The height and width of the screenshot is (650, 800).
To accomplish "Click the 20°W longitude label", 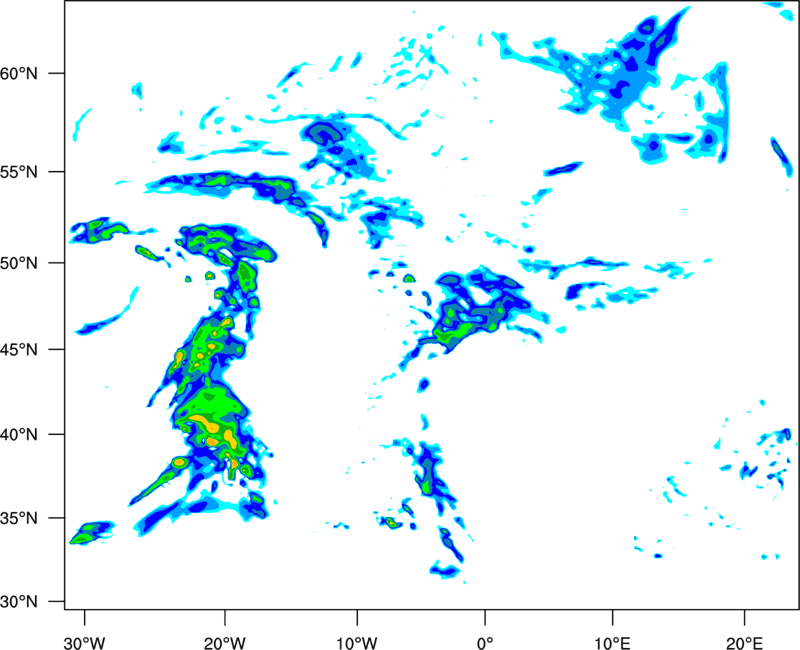I will pyautogui.click(x=225, y=642).
